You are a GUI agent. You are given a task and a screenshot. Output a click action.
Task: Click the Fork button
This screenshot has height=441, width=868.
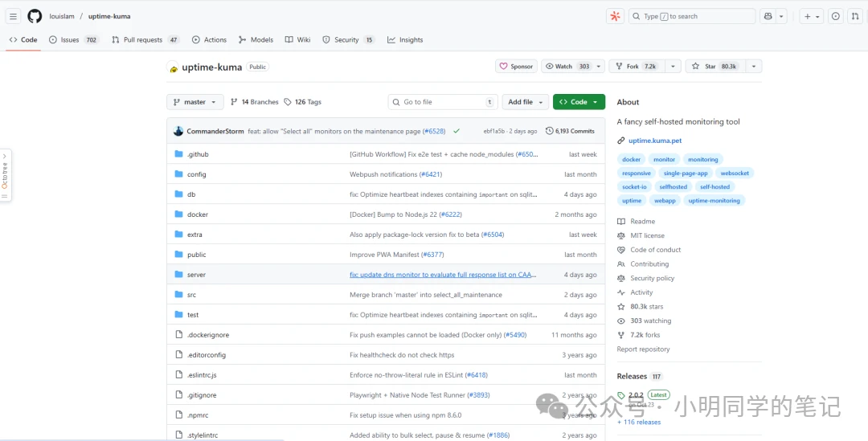click(637, 67)
